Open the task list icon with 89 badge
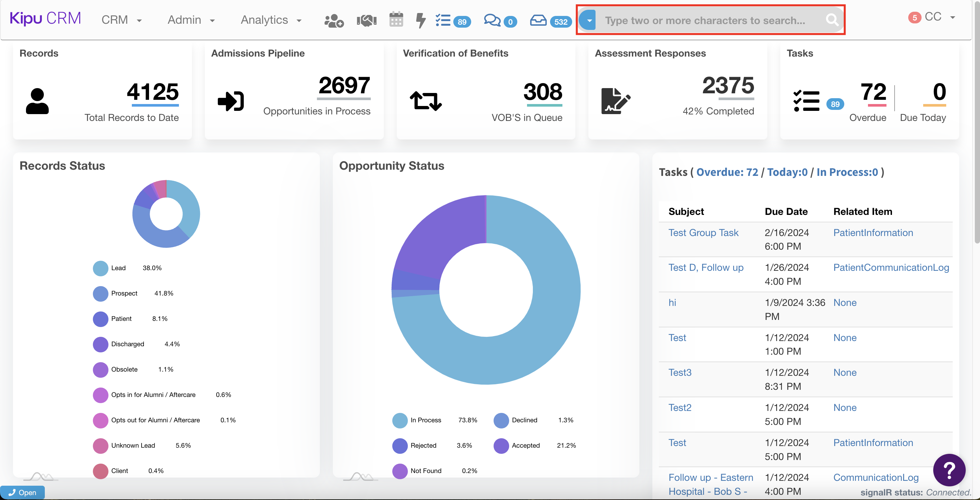980x500 pixels. click(x=443, y=20)
